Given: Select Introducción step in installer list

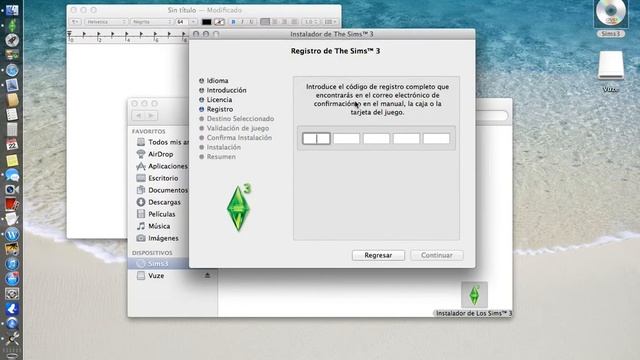Looking at the screenshot, I should [226, 90].
